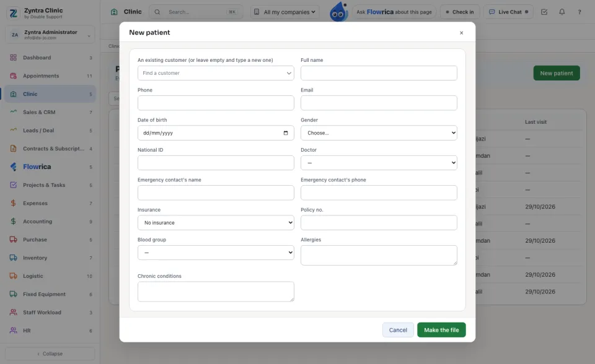The height and width of the screenshot is (364, 595).
Task: Click the Check in button
Action: (459, 12)
